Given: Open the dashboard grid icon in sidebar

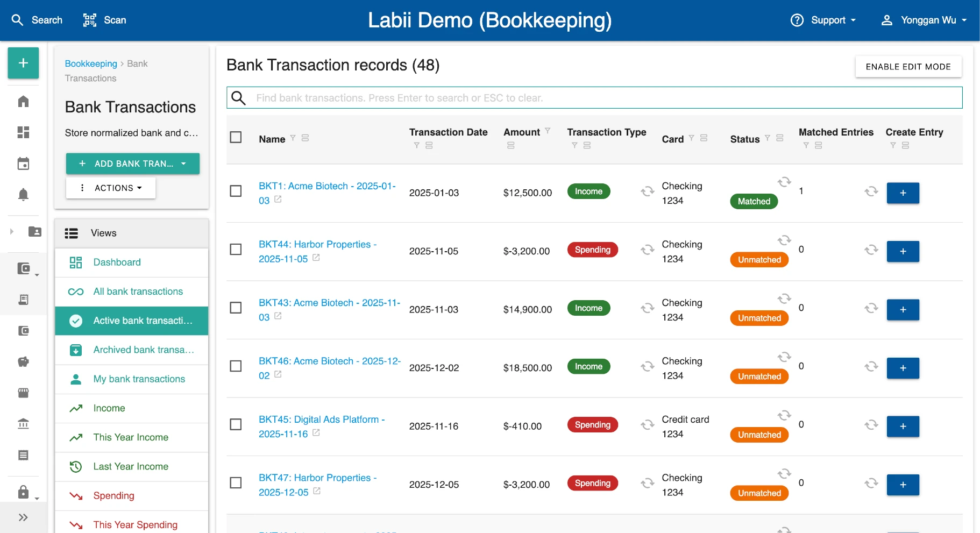Looking at the screenshot, I should tap(23, 132).
